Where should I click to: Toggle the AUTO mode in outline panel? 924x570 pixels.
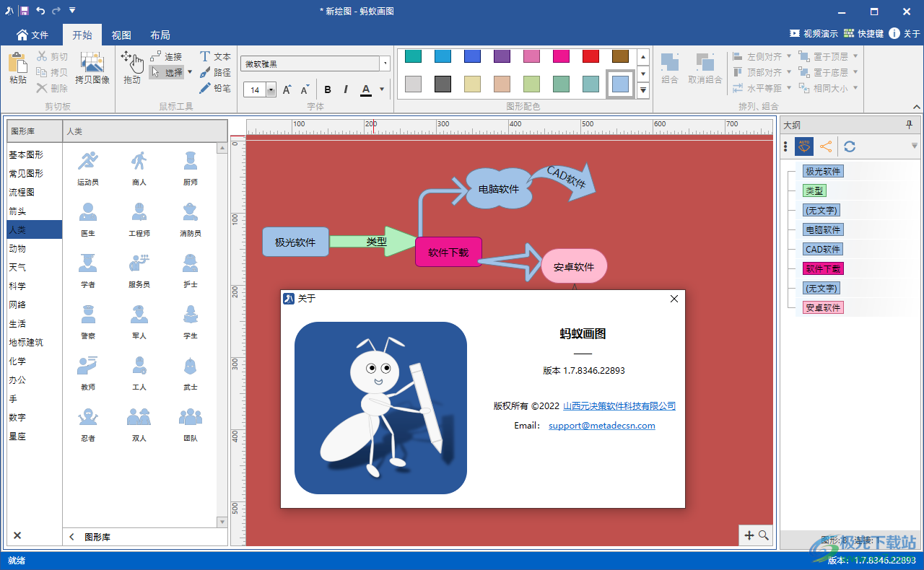804,146
